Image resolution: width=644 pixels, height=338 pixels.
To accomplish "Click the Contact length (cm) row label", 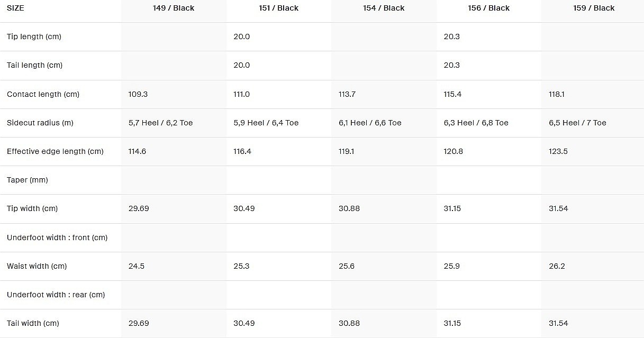I will (43, 94).
